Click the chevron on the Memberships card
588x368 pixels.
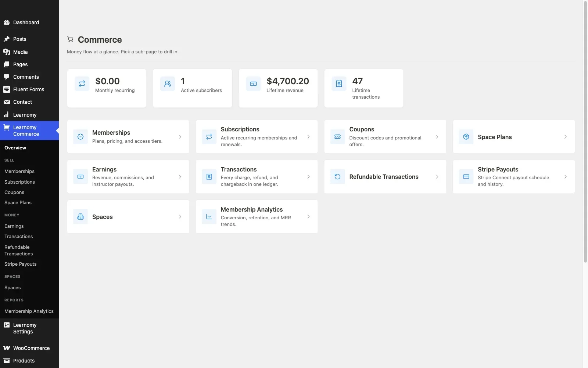[x=180, y=137]
